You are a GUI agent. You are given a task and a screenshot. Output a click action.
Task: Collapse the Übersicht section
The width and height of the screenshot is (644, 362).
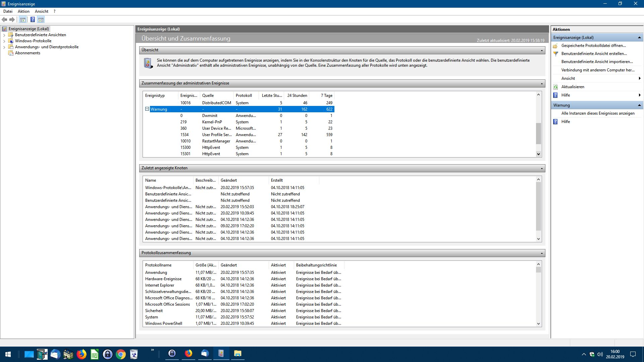(x=542, y=50)
